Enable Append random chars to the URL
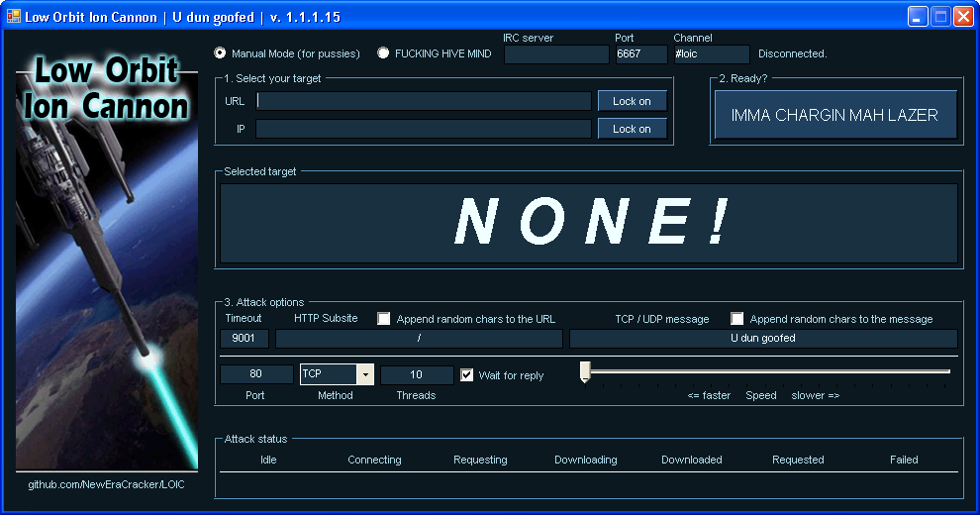 (x=384, y=319)
